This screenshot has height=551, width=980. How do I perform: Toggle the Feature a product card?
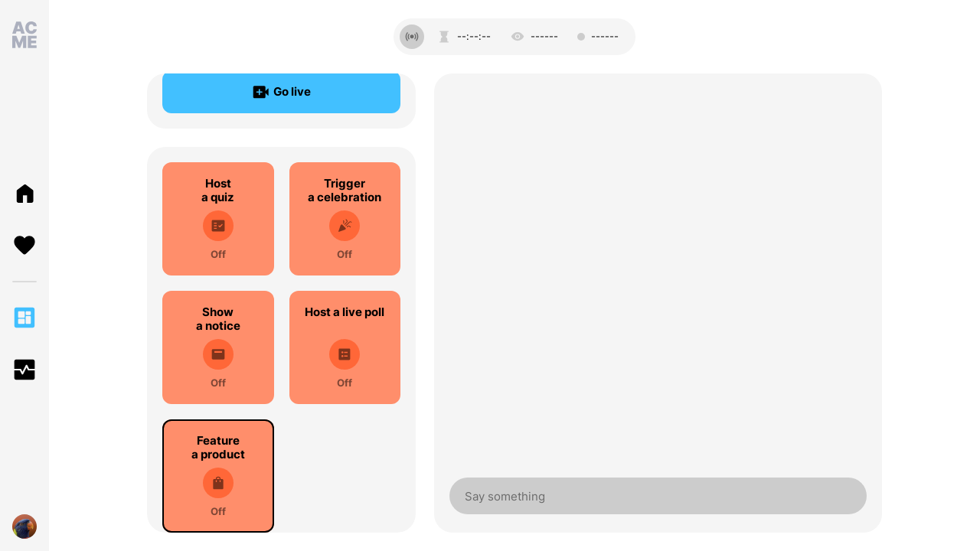tap(218, 476)
